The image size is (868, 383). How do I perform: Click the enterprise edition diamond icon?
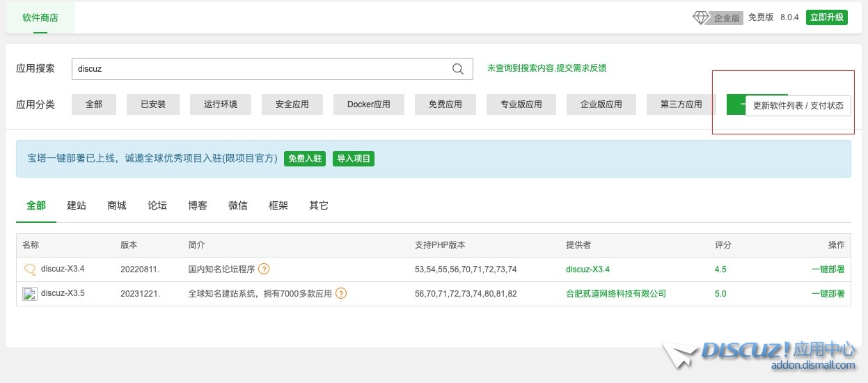(701, 17)
